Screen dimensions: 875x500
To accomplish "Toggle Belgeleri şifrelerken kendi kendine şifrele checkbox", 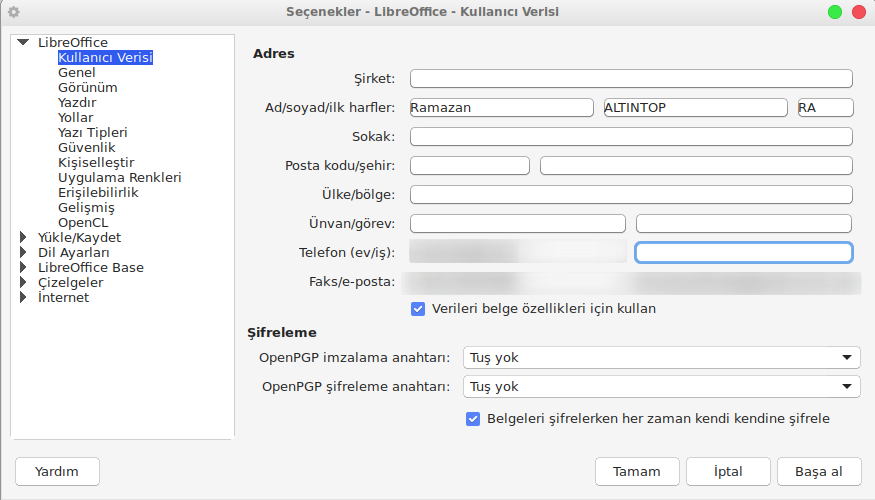I will [x=473, y=419].
